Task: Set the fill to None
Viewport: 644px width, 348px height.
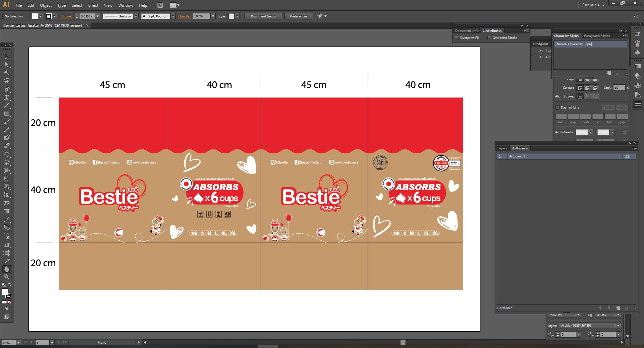Action: pos(10,302)
